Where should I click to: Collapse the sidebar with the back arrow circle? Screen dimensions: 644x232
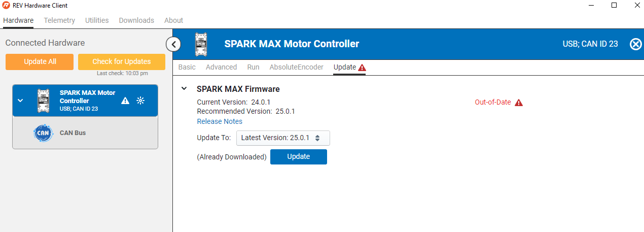[173, 44]
